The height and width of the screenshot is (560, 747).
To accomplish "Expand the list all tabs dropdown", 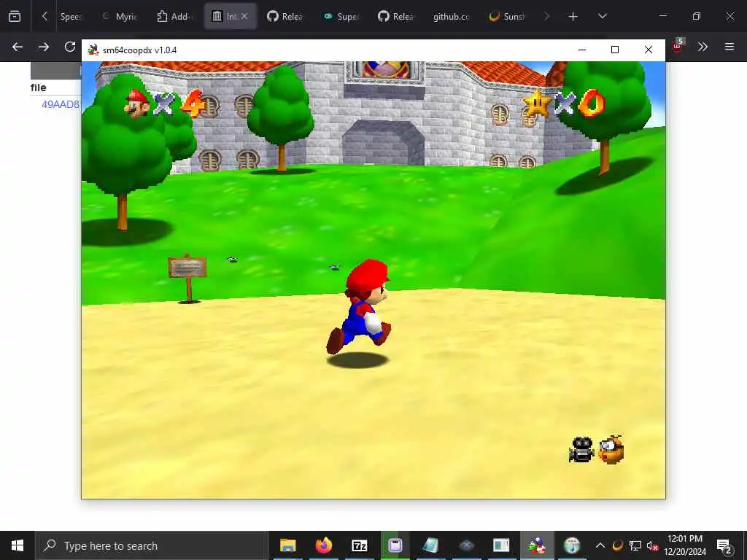I will (x=602, y=17).
